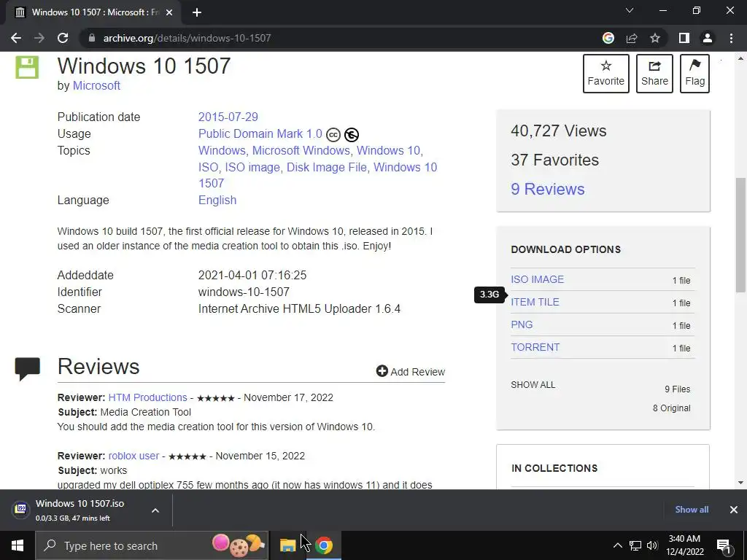Click the page vertical scrollbar thumb
Image resolution: width=747 pixels, height=560 pixels.
point(740,235)
